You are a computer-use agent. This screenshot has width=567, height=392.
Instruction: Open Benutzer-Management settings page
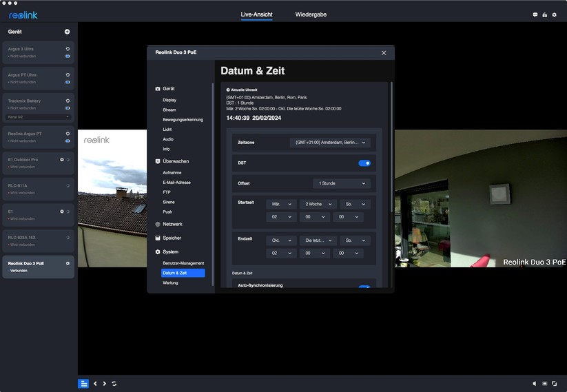pyautogui.click(x=183, y=263)
